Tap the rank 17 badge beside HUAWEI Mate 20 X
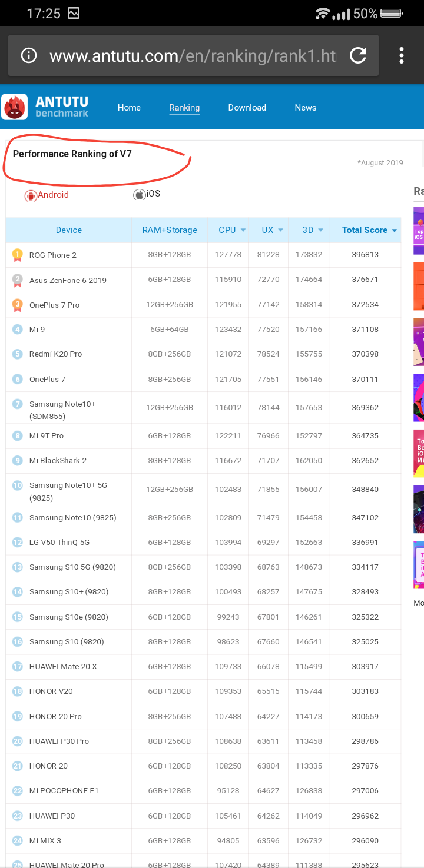This screenshot has height=868, width=424. pyautogui.click(x=18, y=666)
